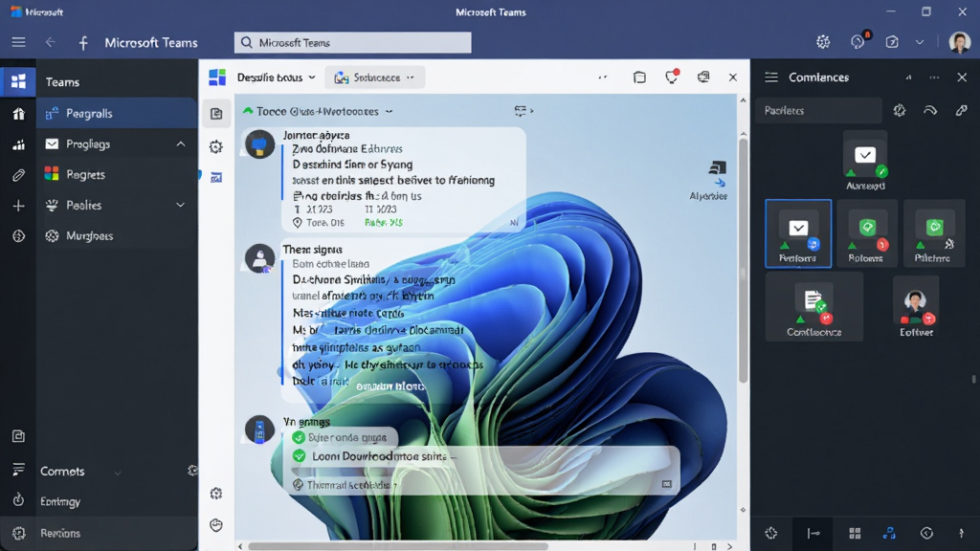Expand the Cornets dropdown chevron
The width and height of the screenshot is (980, 551).
click(118, 473)
